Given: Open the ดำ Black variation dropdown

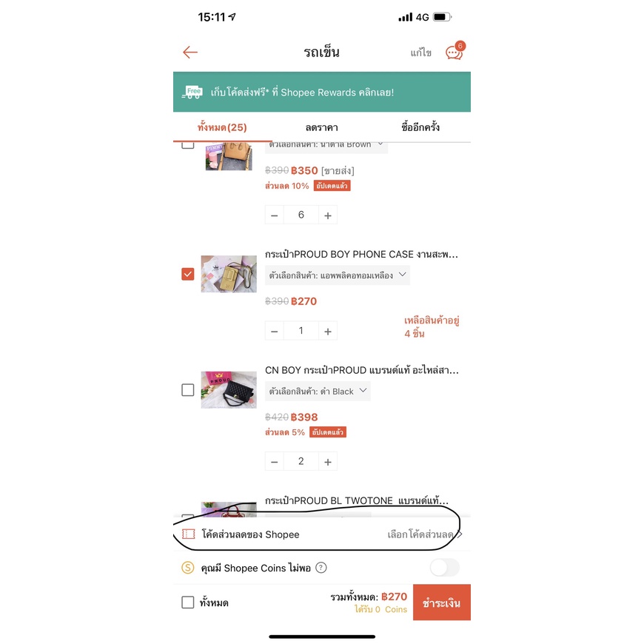Looking at the screenshot, I should click(x=318, y=391).
